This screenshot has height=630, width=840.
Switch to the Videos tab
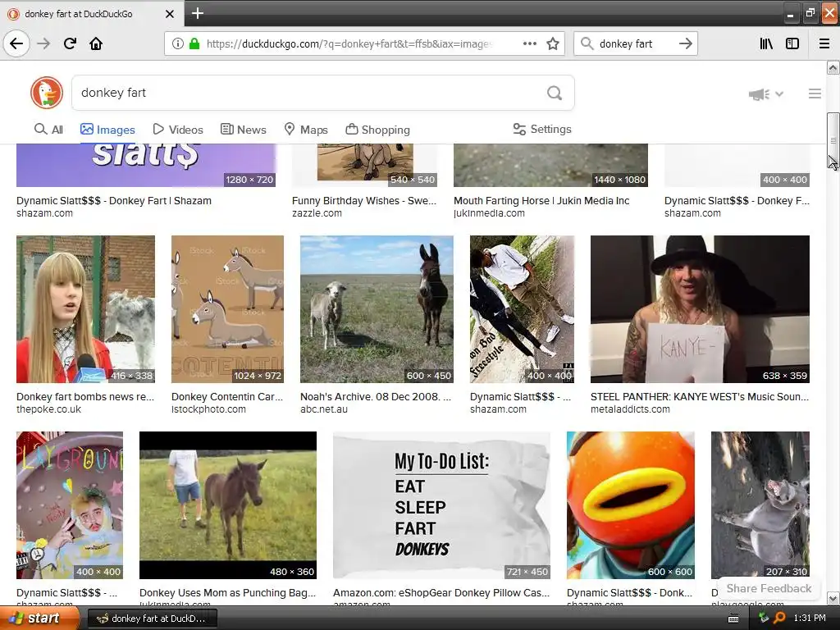pyautogui.click(x=178, y=129)
